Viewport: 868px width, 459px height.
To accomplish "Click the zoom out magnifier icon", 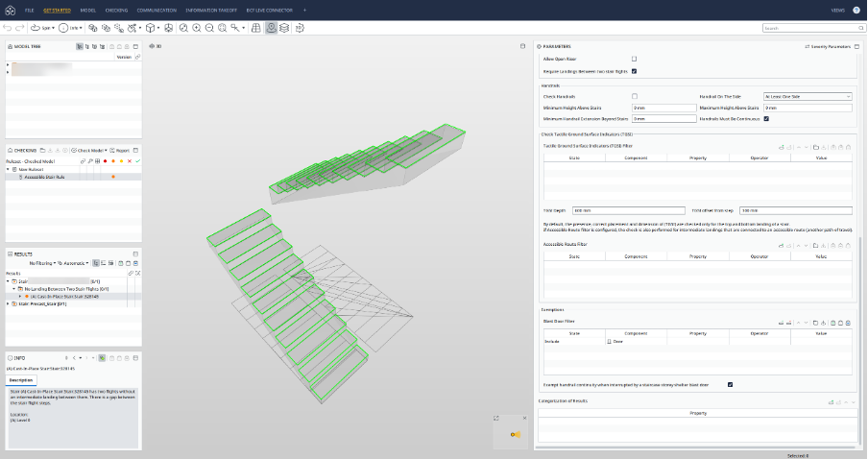I will (x=209, y=29).
